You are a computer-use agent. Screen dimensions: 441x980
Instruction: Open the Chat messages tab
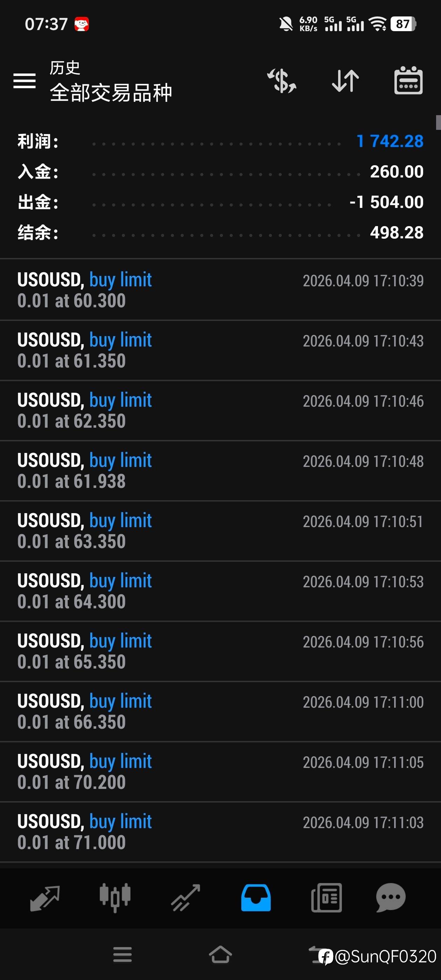pyautogui.click(x=391, y=898)
